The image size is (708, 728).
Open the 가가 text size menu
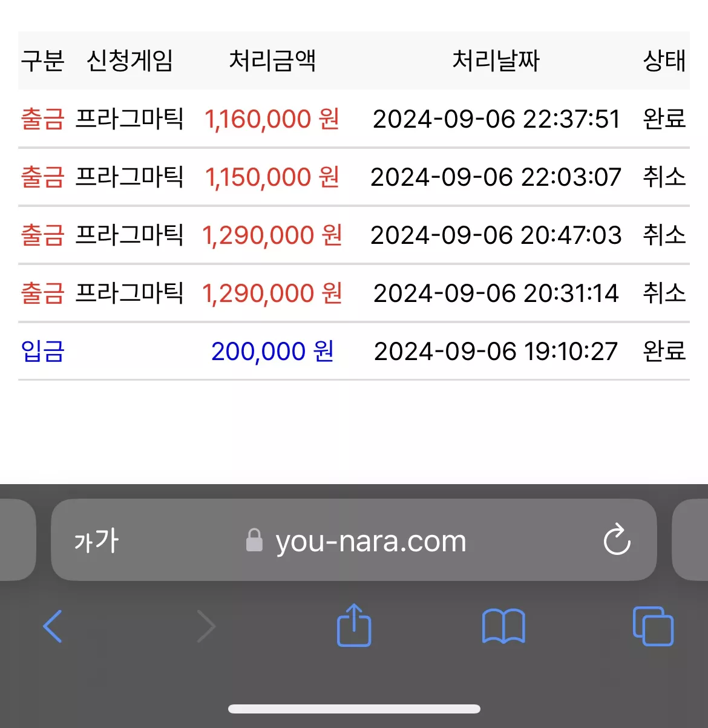[x=96, y=540]
